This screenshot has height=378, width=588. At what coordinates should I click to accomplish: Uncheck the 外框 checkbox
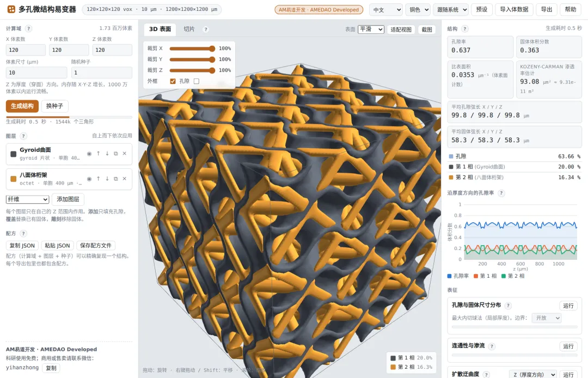click(173, 81)
